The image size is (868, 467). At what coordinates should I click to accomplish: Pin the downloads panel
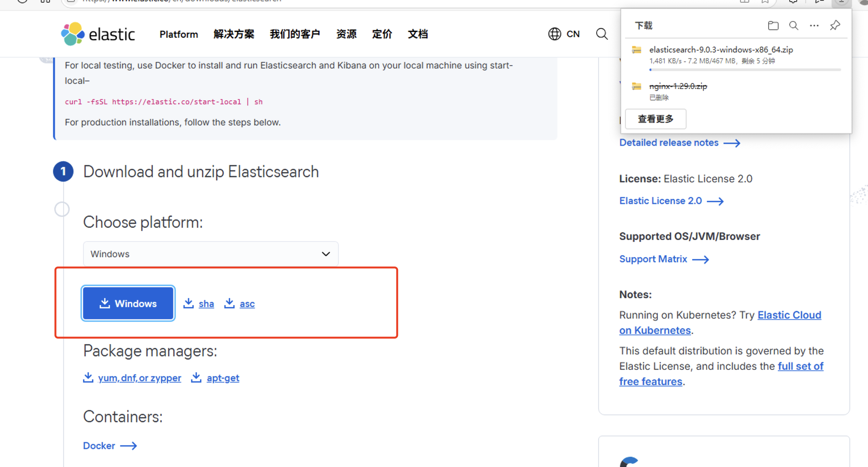coord(835,26)
